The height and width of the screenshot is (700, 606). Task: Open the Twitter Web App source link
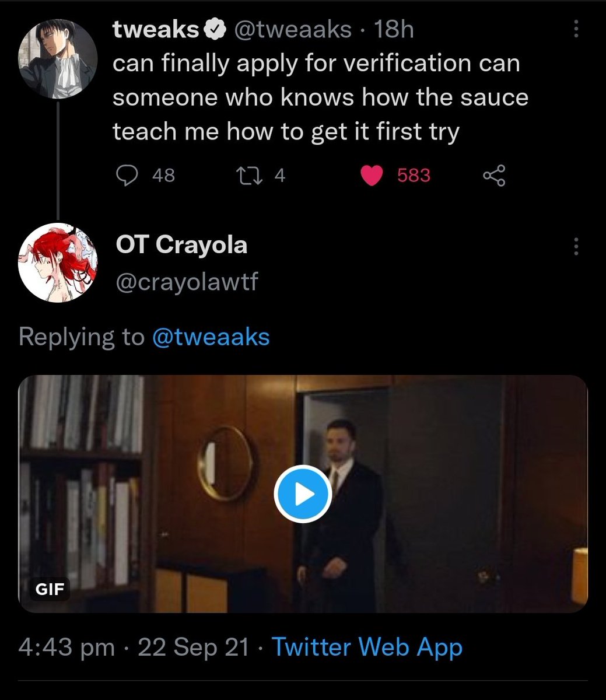point(367,647)
